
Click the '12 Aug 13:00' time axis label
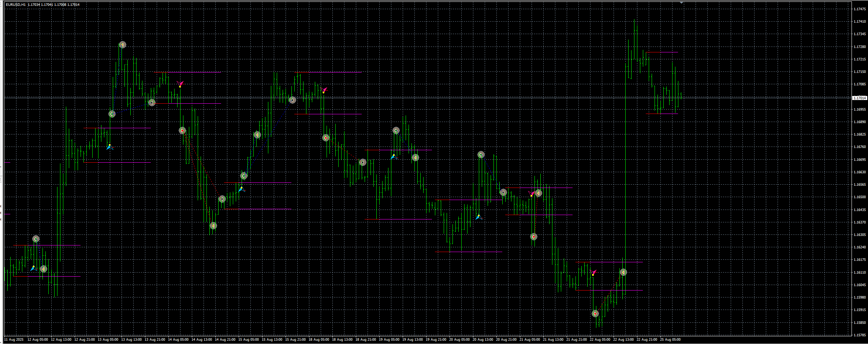click(61, 340)
